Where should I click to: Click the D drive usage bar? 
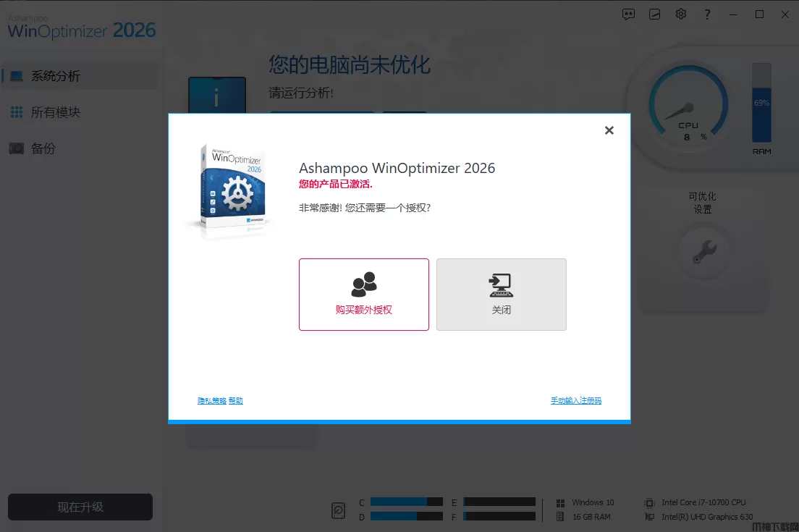(407, 516)
